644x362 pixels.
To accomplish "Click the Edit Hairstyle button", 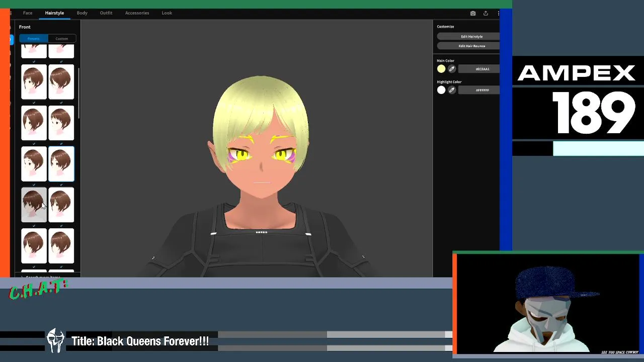I will (x=468, y=36).
